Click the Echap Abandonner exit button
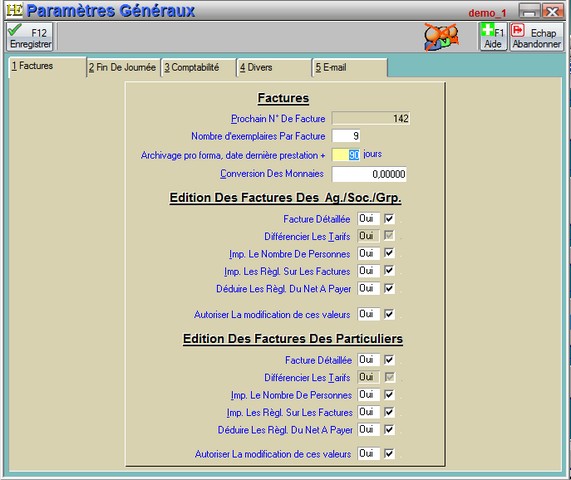Viewport: 571px width, 480px height. coord(536,36)
